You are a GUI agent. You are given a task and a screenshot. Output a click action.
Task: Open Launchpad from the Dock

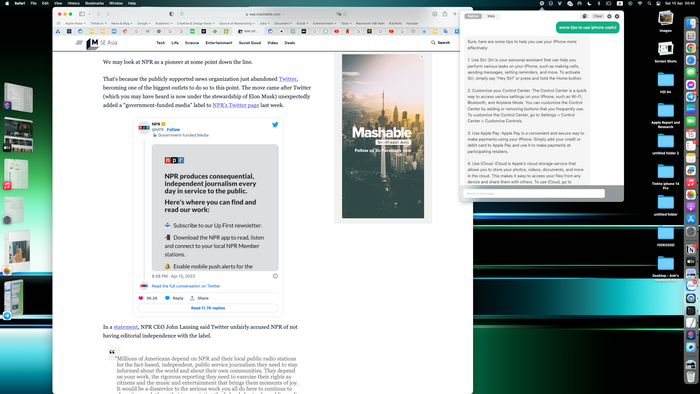[691, 36]
